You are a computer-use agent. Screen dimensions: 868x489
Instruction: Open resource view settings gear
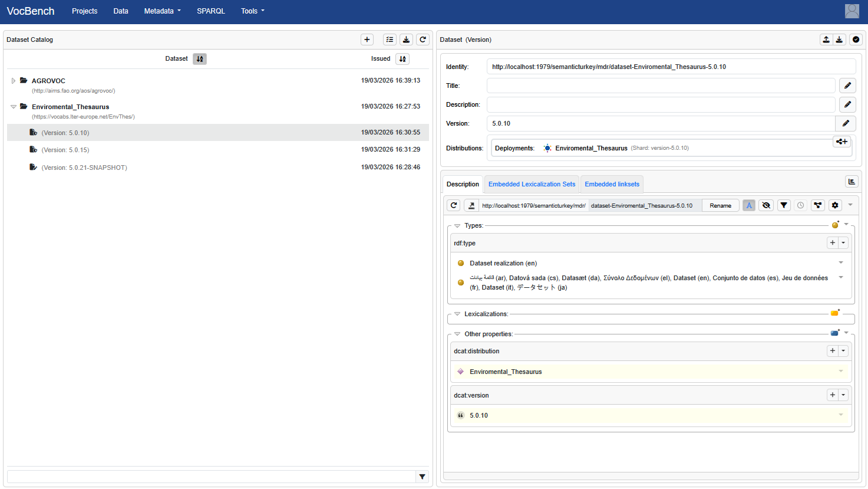835,205
